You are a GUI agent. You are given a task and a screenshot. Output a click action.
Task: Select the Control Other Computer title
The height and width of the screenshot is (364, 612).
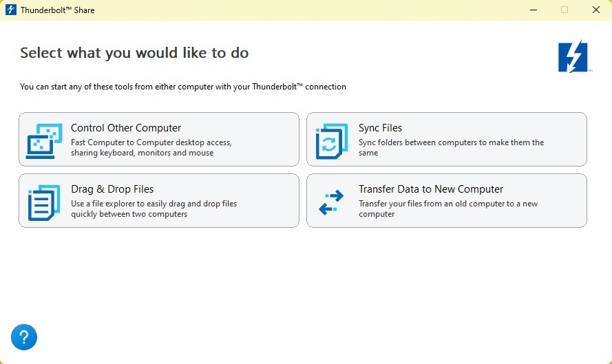[126, 128]
